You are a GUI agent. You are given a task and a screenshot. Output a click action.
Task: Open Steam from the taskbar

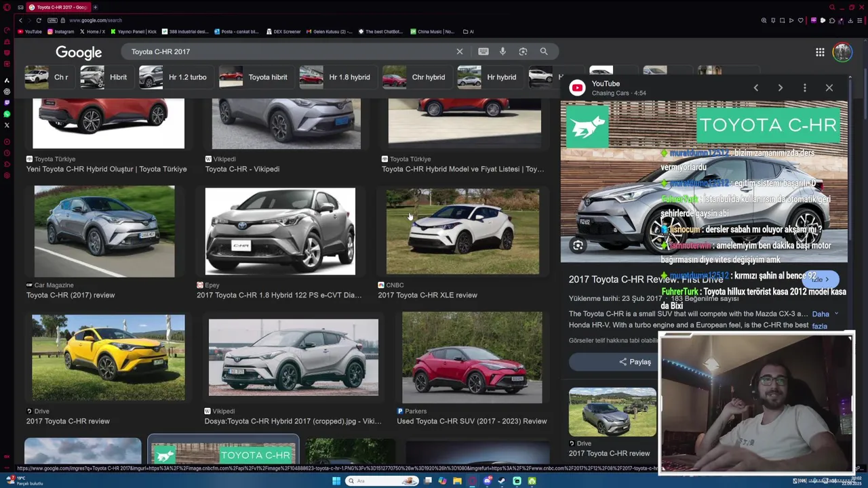502,481
